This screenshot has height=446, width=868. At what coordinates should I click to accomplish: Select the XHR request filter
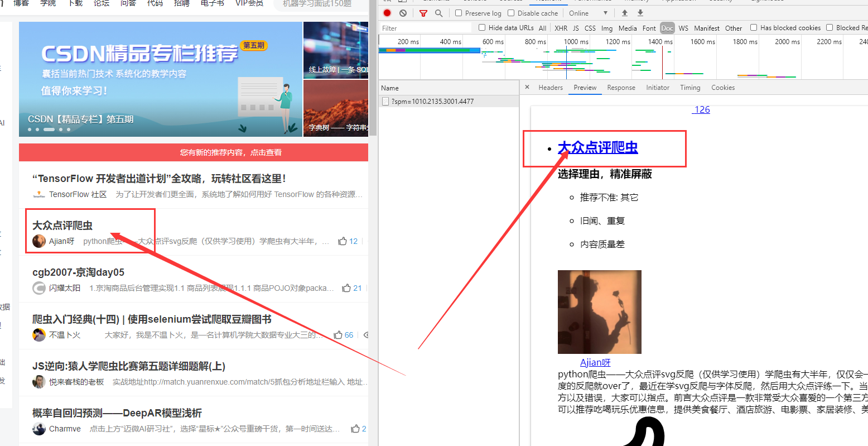tap(561, 27)
